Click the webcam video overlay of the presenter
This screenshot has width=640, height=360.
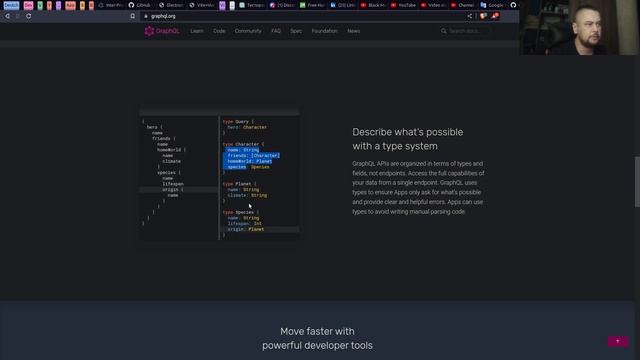[x=580, y=27]
